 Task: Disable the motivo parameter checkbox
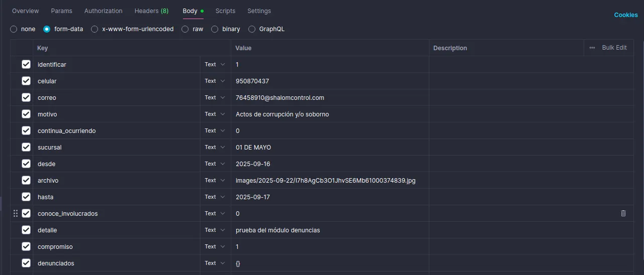(x=26, y=114)
